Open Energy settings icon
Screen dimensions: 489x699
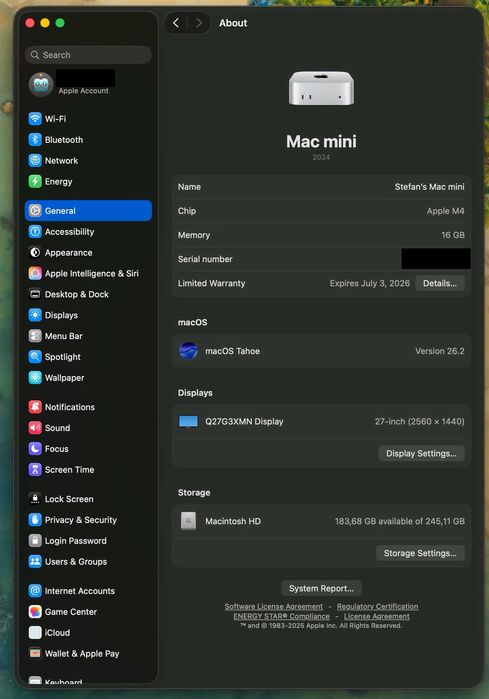35,181
